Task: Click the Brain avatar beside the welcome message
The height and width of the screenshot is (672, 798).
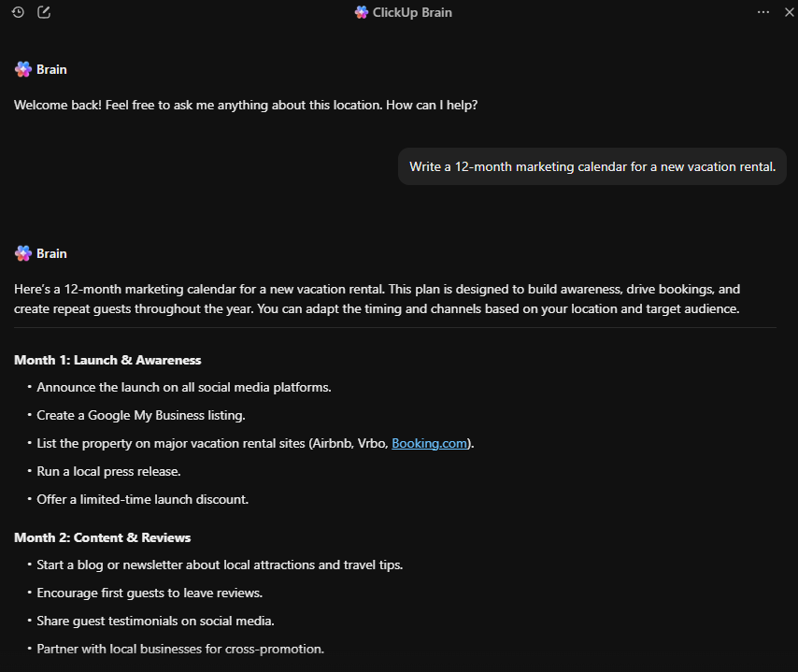Action: coord(22,68)
